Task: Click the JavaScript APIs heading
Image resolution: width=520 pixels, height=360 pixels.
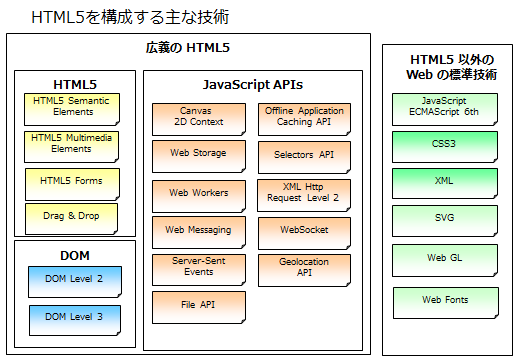Action: (253, 84)
